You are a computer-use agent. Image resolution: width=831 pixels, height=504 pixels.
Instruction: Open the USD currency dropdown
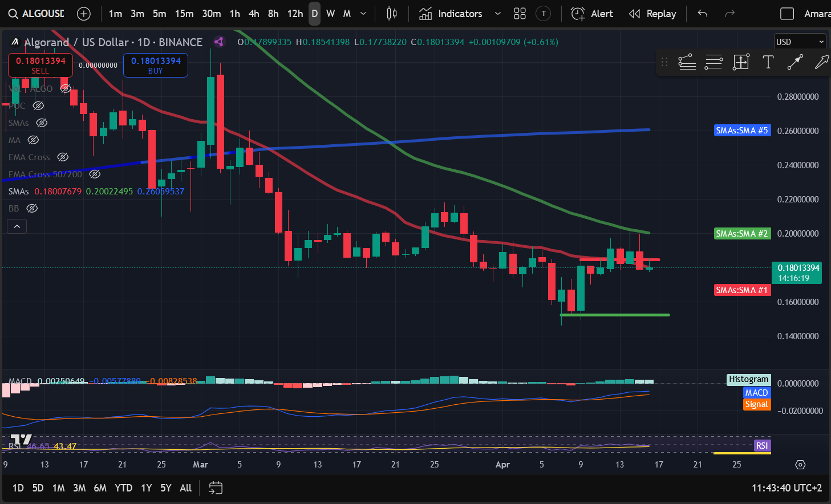(800, 42)
